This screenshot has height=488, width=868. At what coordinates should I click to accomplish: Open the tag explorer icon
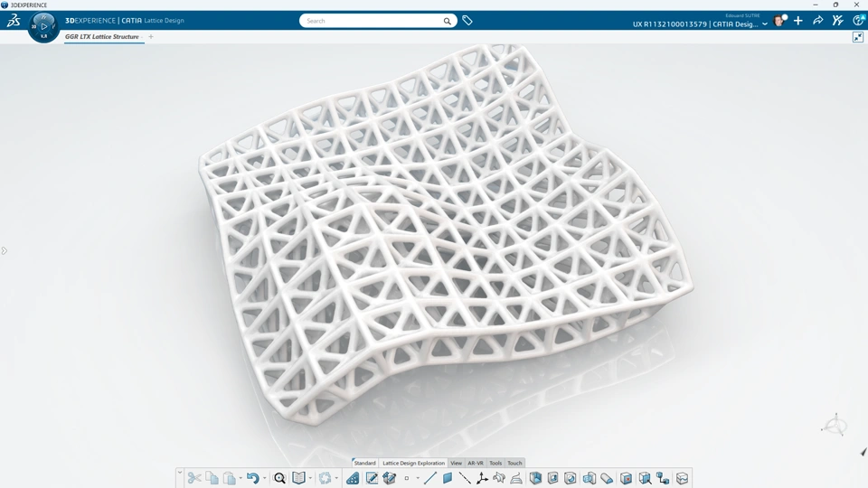click(467, 21)
